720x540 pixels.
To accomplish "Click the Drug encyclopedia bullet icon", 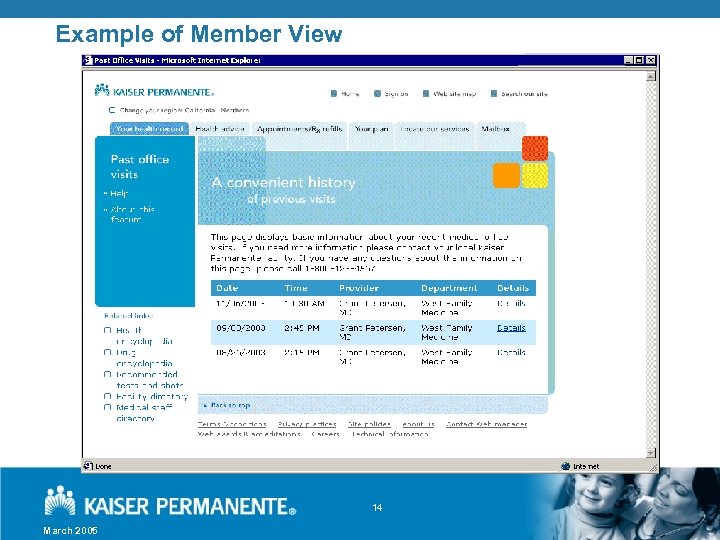I will pyautogui.click(x=107, y=352).
